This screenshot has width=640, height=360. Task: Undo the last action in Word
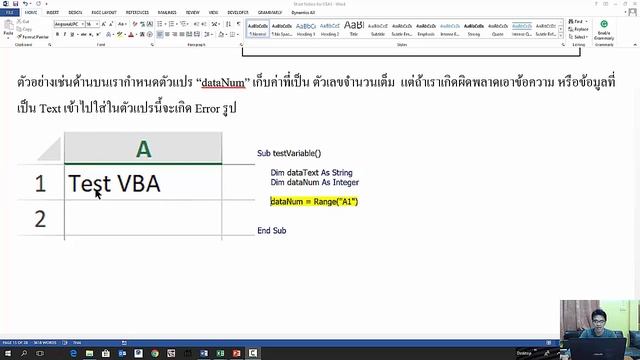25,4
